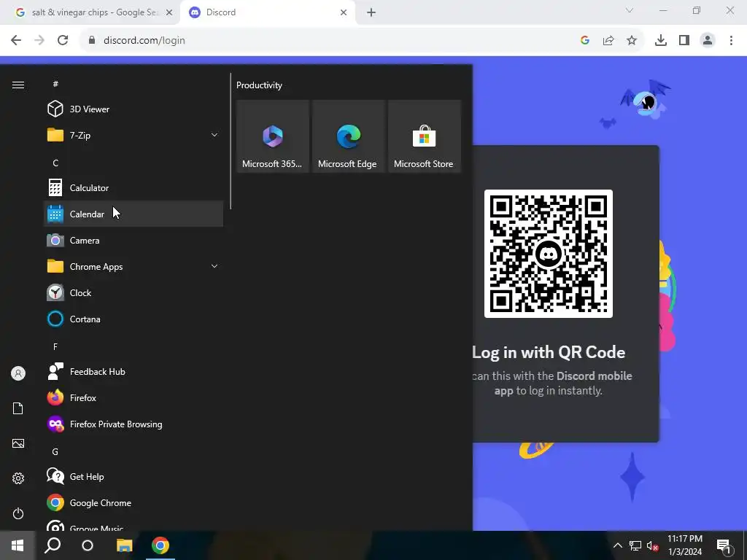Click the Discord QR code
Screen dimensions: 747x560
point(549,254)
